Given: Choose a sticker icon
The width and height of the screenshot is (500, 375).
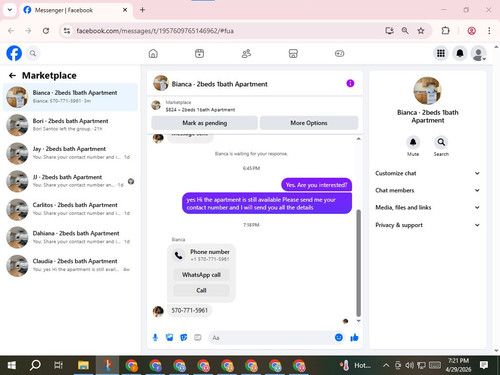Looking at the screenshot, I should coord(184,338).
